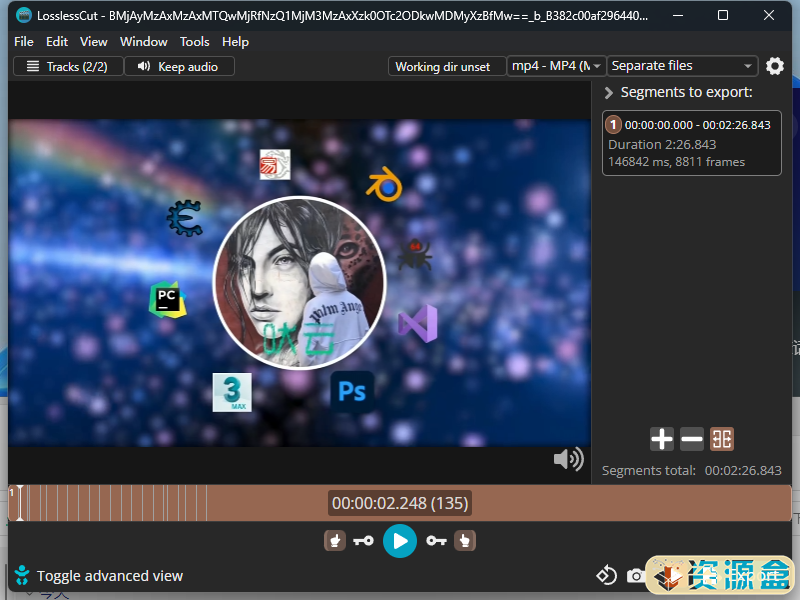Click the split segment icon
The width and height of the screenshot is (800, 600).
(x=721, y=439)
